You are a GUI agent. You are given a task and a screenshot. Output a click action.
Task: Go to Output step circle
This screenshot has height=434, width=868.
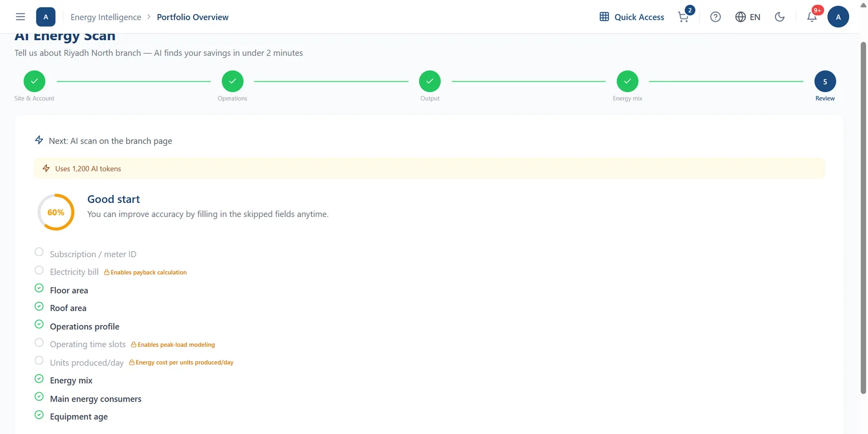[x=430, y=81]
